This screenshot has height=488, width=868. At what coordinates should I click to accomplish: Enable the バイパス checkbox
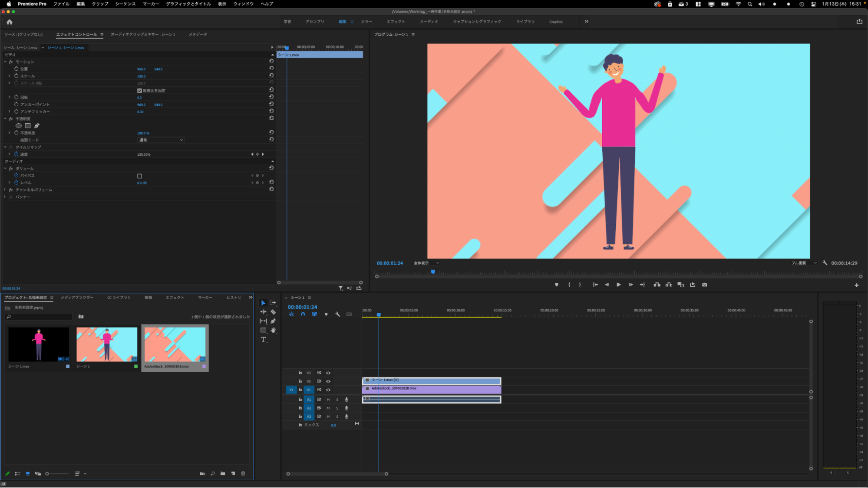[139, 176]
